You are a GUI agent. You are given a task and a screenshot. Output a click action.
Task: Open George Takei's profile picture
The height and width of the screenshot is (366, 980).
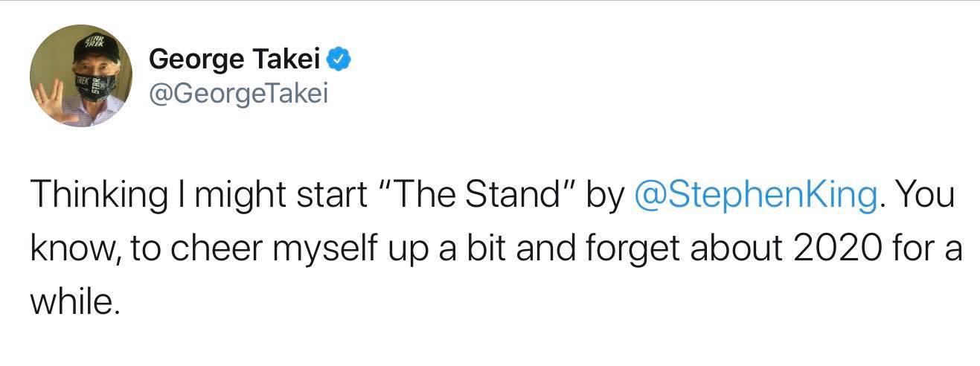[x=81, y=76]
